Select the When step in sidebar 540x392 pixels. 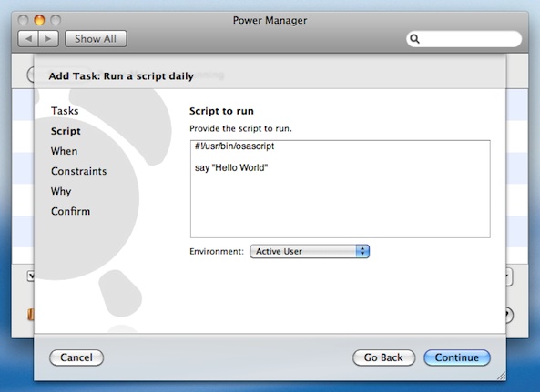coord(64,151)
